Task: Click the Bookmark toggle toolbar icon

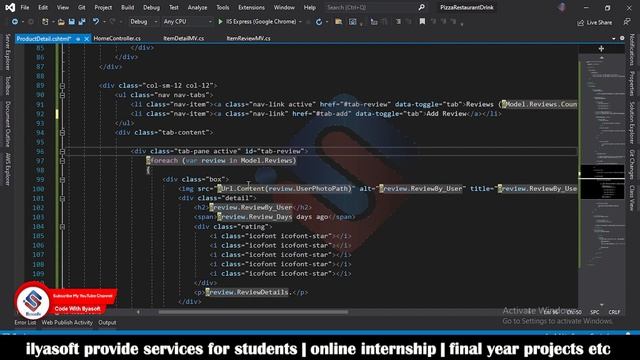Action: (422, 21)
